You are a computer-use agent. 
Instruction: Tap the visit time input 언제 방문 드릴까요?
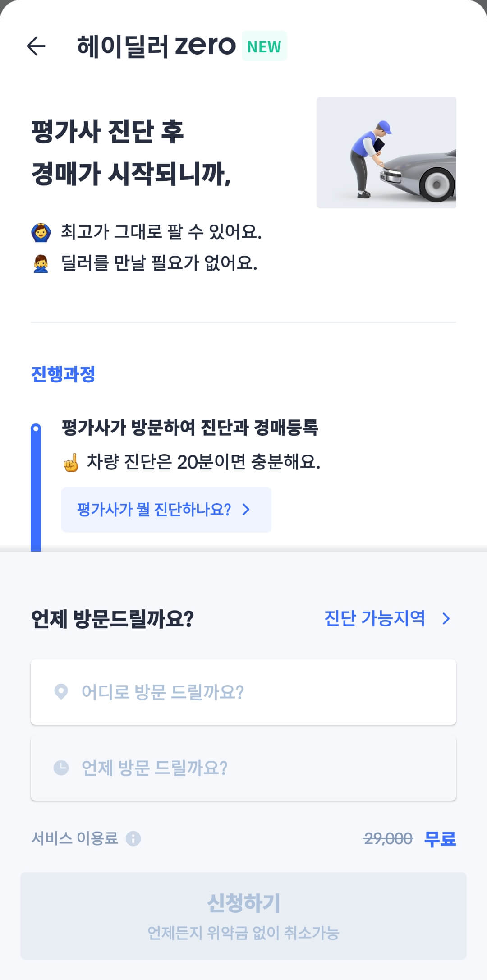(243, 768)
